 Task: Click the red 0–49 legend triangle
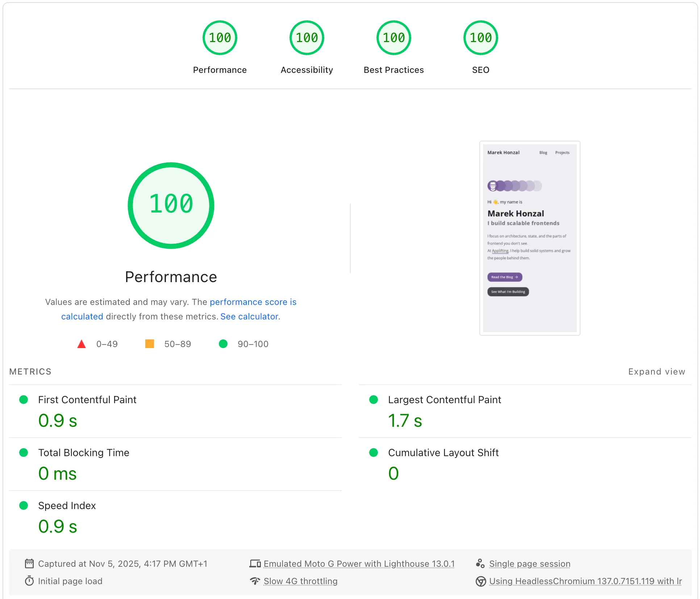(x=82, y=344)
